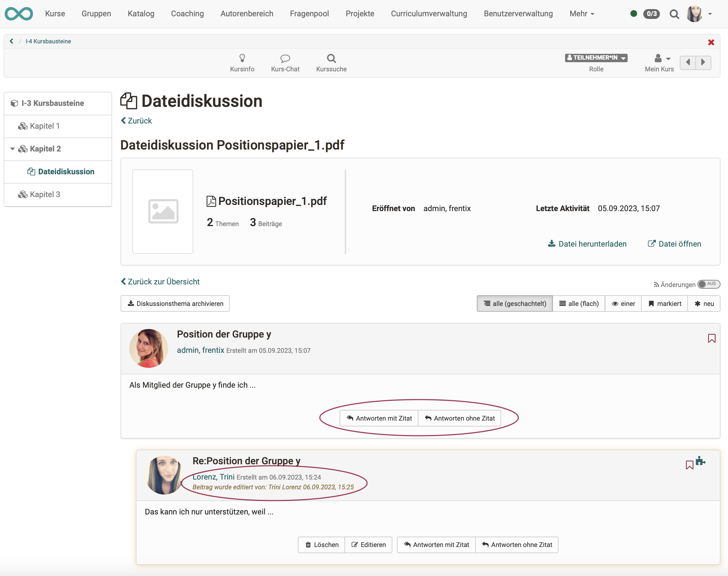
Task: Select Fragenpool from top menu
Action: point(310,13)
